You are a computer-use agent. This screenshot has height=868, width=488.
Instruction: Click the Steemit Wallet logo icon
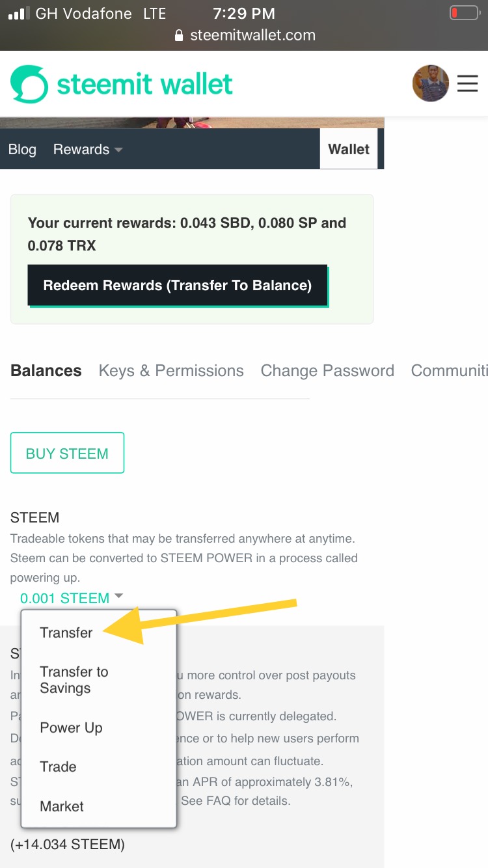[29, 84]
